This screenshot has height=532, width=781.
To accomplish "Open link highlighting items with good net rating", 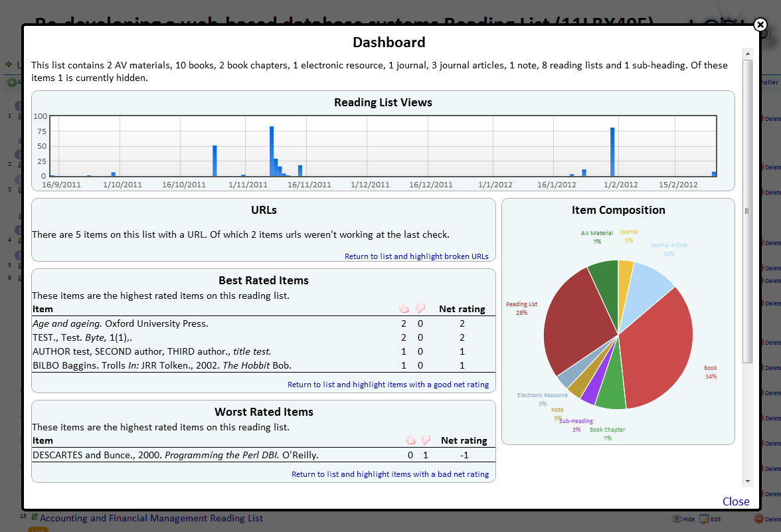I will [388, 385].
